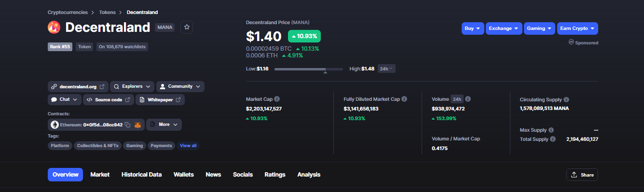Go to Tokens breadcrumb
This screenshot has width=644, height=192.
point(108,12)
